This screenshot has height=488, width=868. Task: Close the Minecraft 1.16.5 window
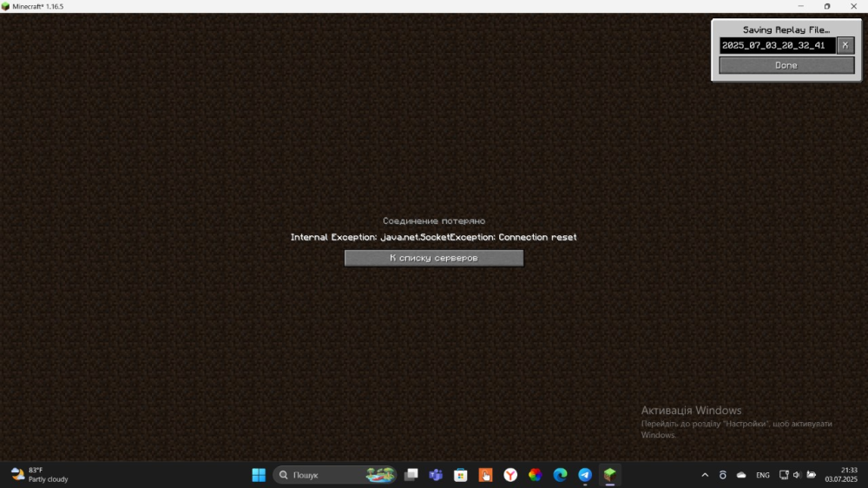tap(853, 6)
